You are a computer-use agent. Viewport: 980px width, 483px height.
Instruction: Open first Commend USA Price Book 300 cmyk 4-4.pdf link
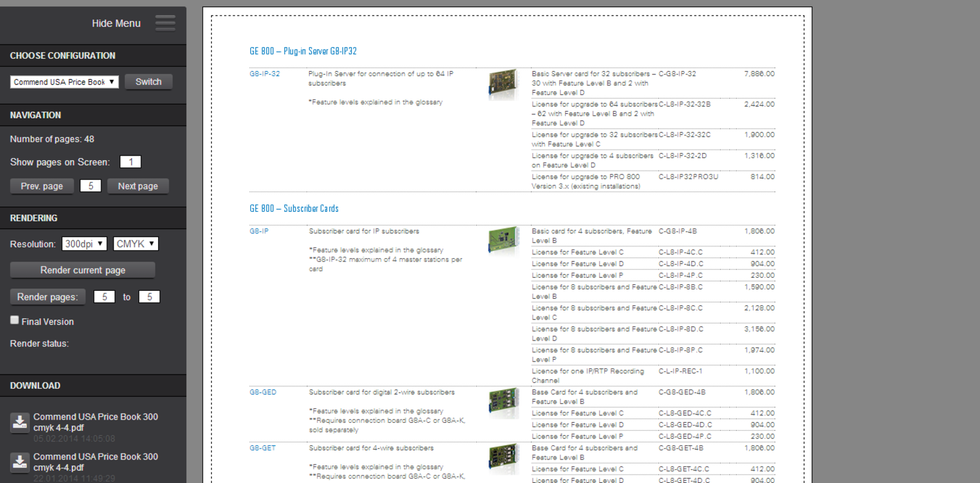point(95,422)
